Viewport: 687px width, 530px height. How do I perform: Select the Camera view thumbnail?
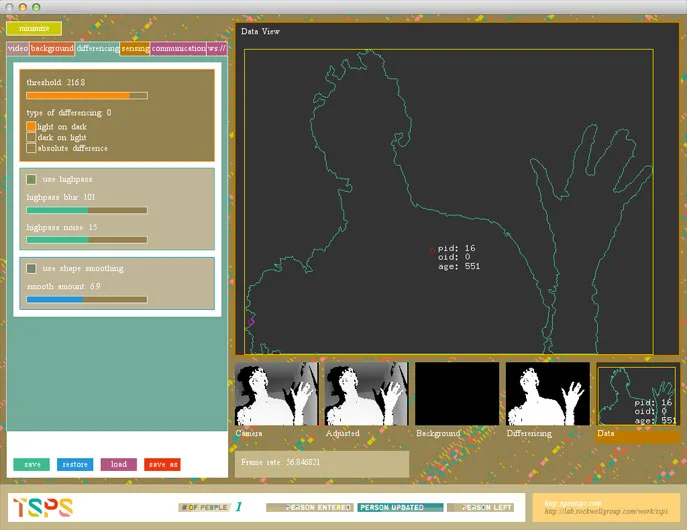click(277, 394)
